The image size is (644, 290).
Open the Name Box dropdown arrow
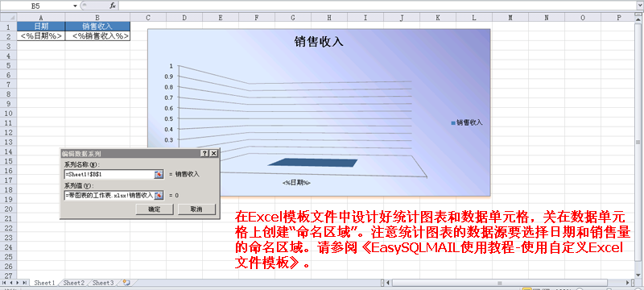75,6
